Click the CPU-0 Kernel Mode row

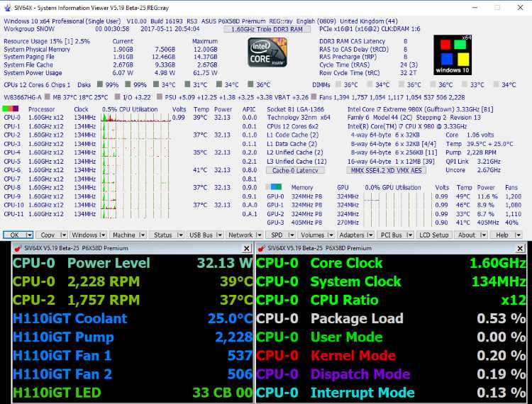(x=391, y=356)
